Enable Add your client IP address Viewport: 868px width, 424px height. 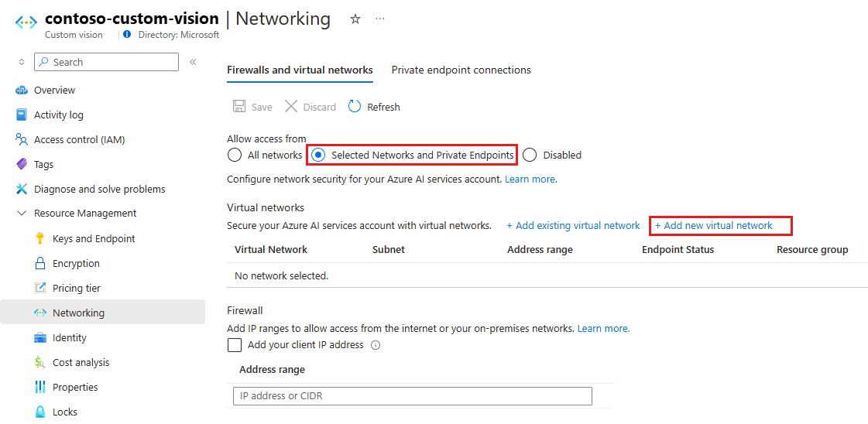[x=235, y=345]
